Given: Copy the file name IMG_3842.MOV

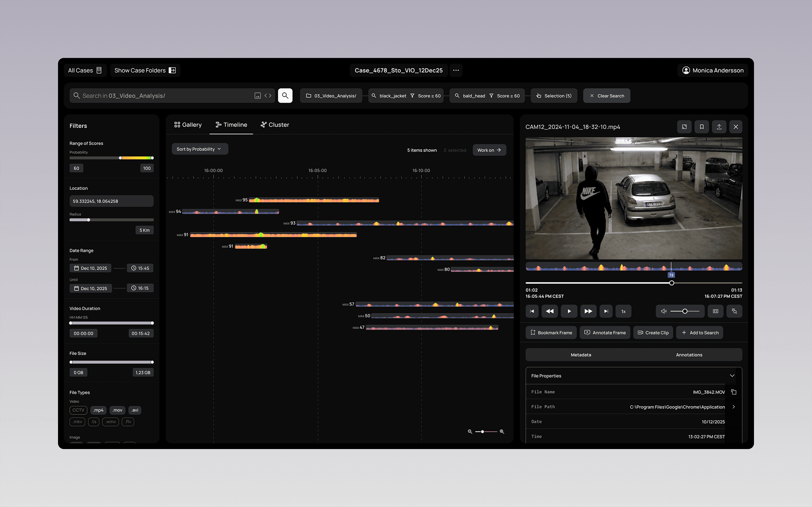Looking at the screenshot, I should click(x=734, y=392).
